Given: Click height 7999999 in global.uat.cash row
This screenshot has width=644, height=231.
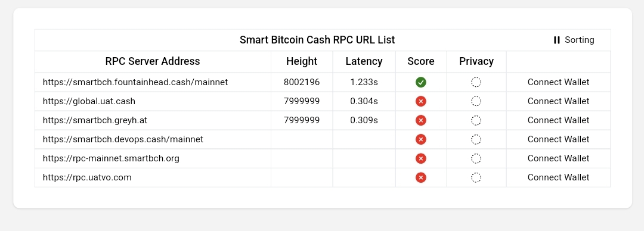Looking at the screenshot, I should (302, 101).
